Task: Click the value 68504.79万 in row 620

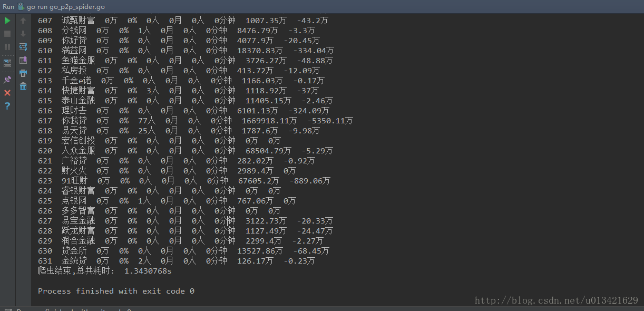Action: 269,151
